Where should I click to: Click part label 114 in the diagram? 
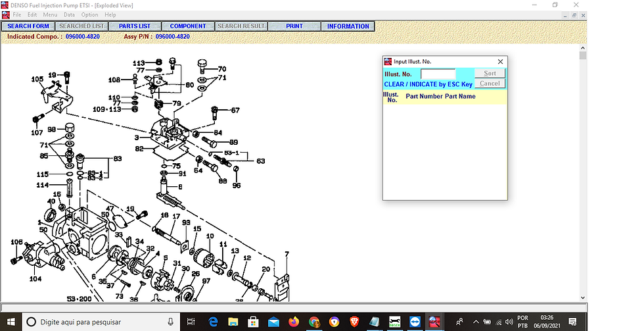42,185
